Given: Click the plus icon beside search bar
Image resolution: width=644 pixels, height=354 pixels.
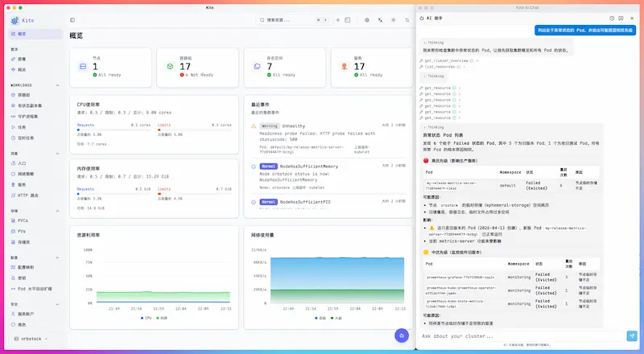Looking at the screenshot, I should tap(337, 20).
